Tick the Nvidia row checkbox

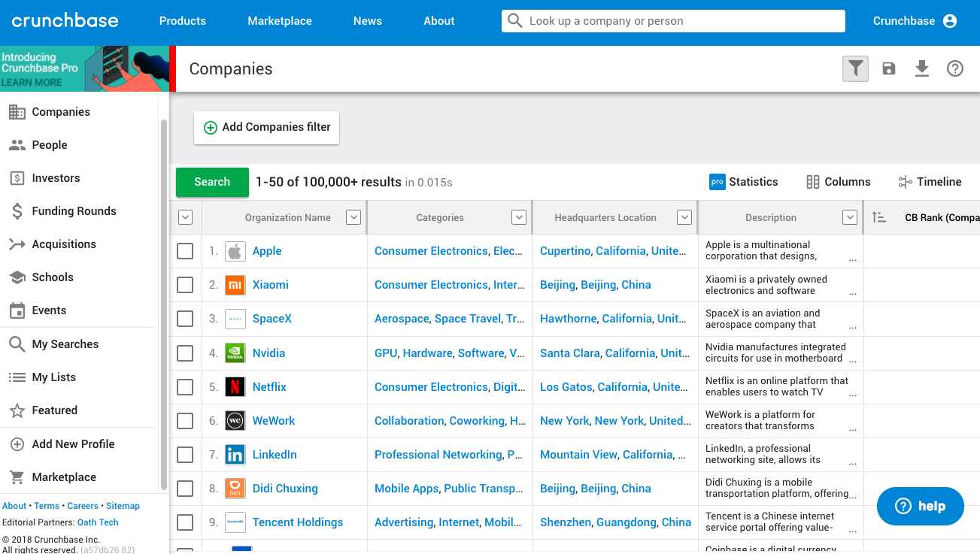tap(185, 353)
